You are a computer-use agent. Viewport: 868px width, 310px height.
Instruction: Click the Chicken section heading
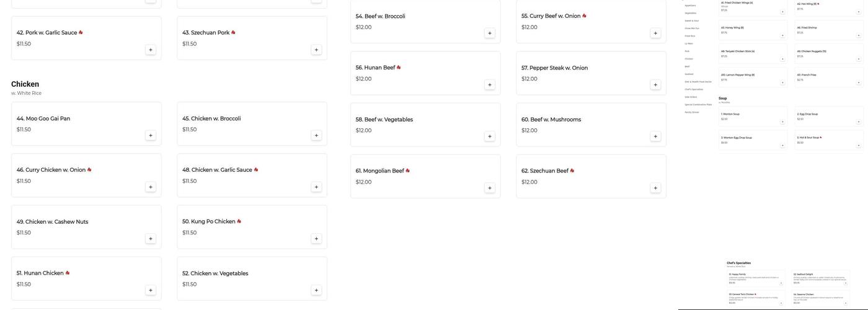click(x=25, y=84)
